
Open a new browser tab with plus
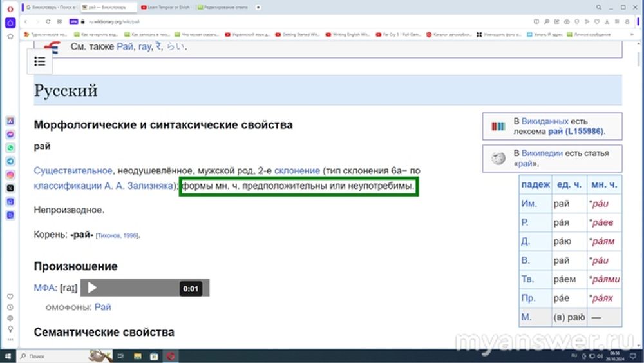pos(258,7)
